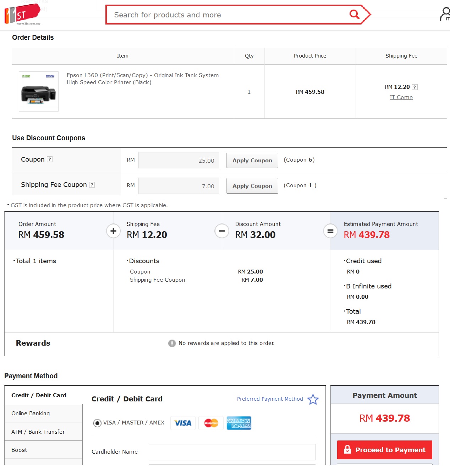Click the MasterCard logo
The height and width of the screenshot is (476, 450).
(211, 423)
